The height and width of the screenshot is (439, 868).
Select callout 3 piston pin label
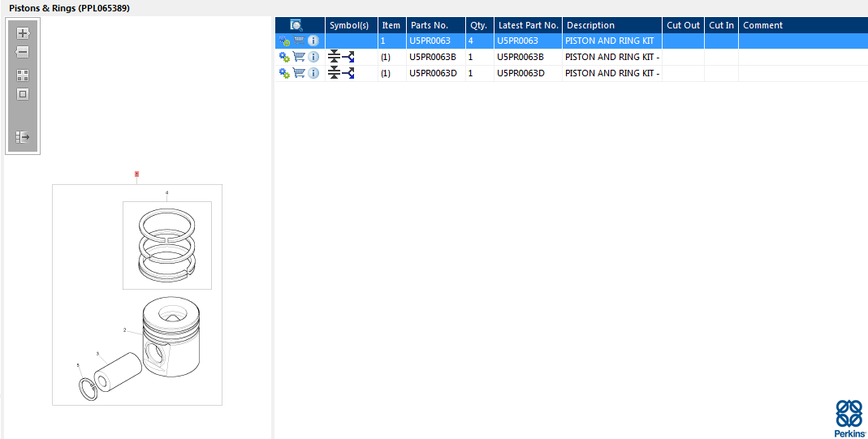[x=97, y=353]
